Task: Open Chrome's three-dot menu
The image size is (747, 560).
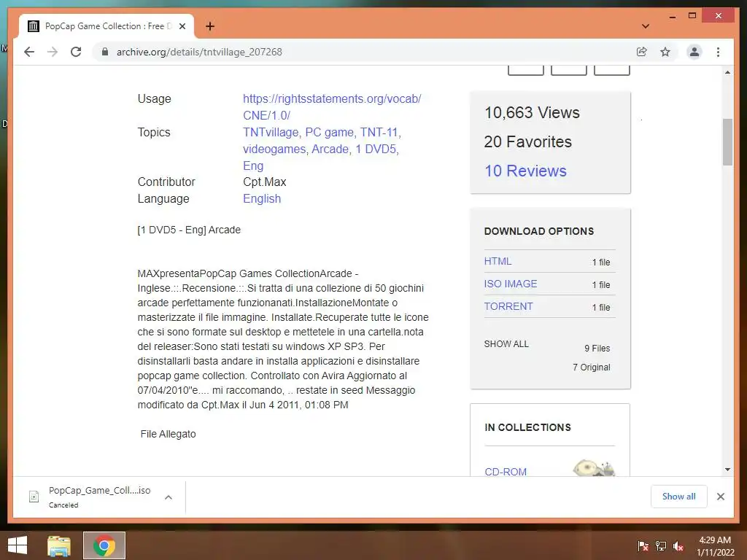Action: pyautogui.click(x=718, y=52)
